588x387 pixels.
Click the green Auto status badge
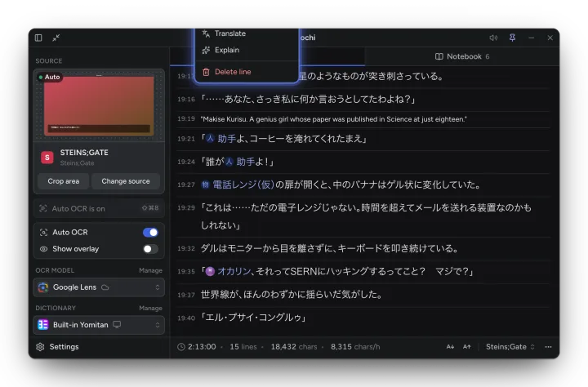[49, 78]
